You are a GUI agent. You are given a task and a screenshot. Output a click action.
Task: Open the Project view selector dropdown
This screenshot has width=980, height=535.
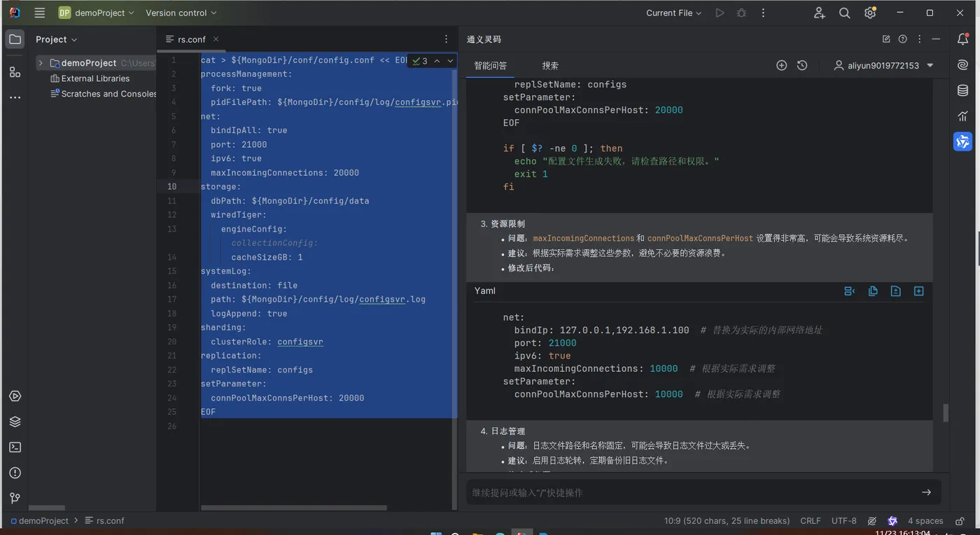pyautogui.click(x=57, y=39)
